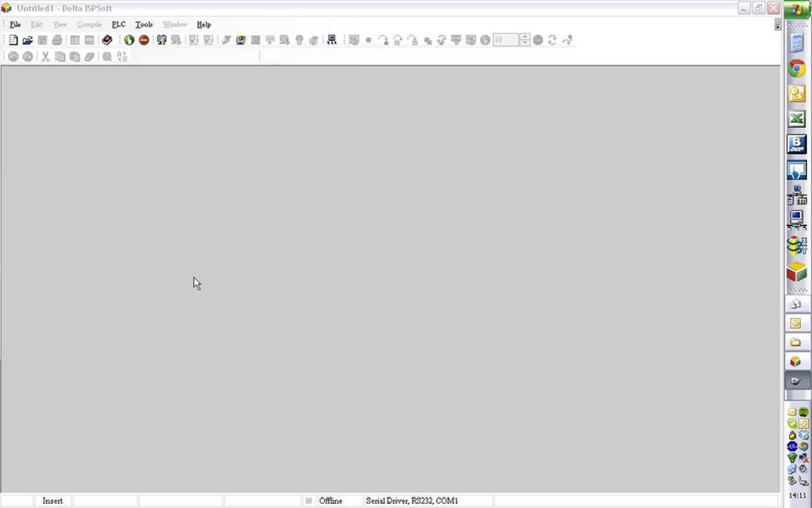Open the PLC menu
812x508 pixels.
[118, 24]
